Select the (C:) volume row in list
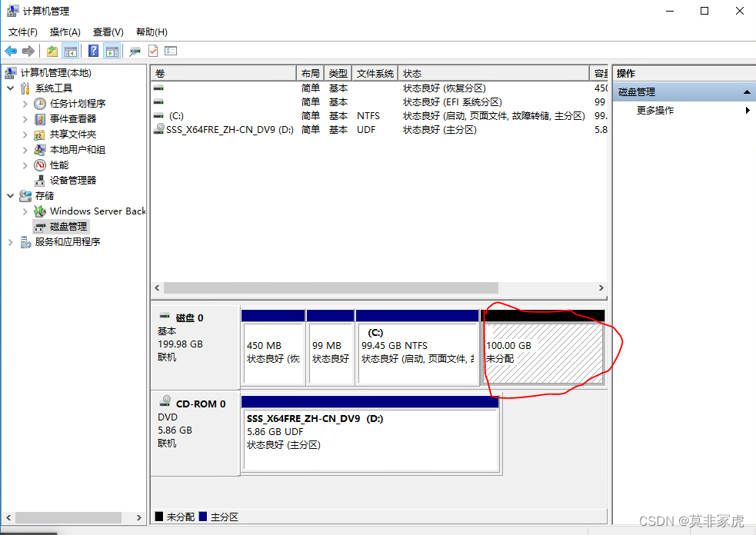Image resolution: width=756 pixels, height=535 pixels. [x=379, y=115]
